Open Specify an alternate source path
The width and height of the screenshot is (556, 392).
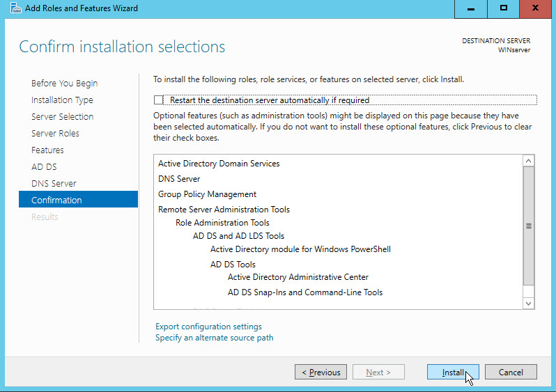(x=214, y=338)
